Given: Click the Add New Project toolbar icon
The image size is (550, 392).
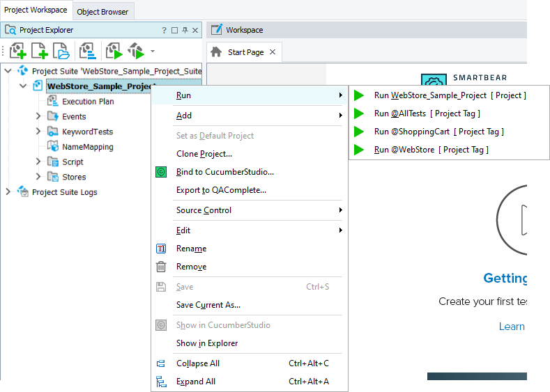Looking at the screenshot, I should coord(17,51).
